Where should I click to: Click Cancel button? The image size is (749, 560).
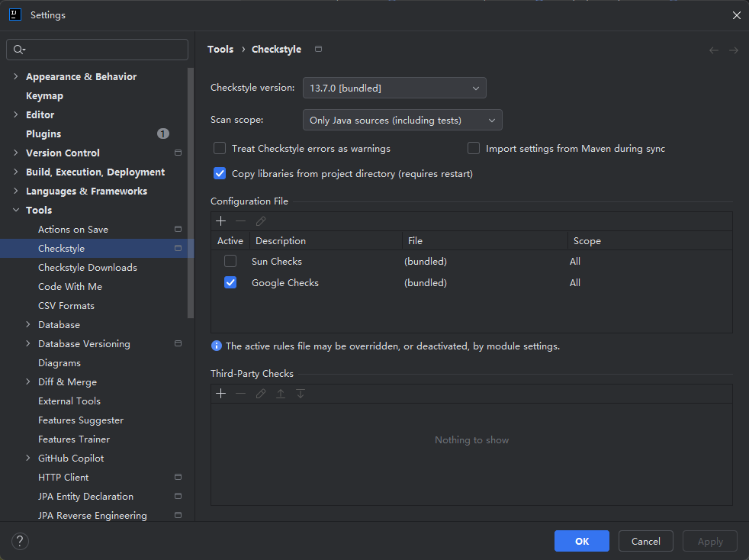coord(646,541)
